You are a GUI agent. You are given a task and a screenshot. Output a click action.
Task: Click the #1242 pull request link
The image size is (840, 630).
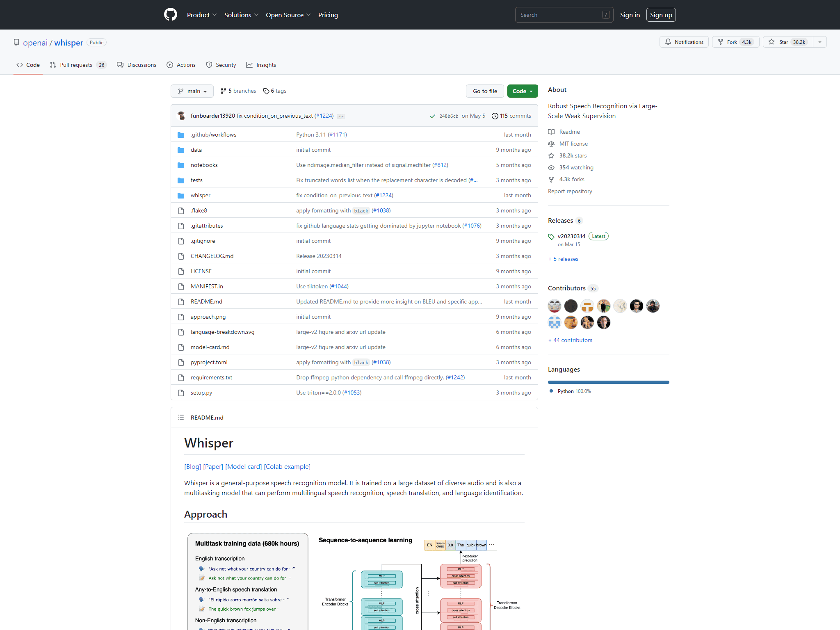coord(455,377)
